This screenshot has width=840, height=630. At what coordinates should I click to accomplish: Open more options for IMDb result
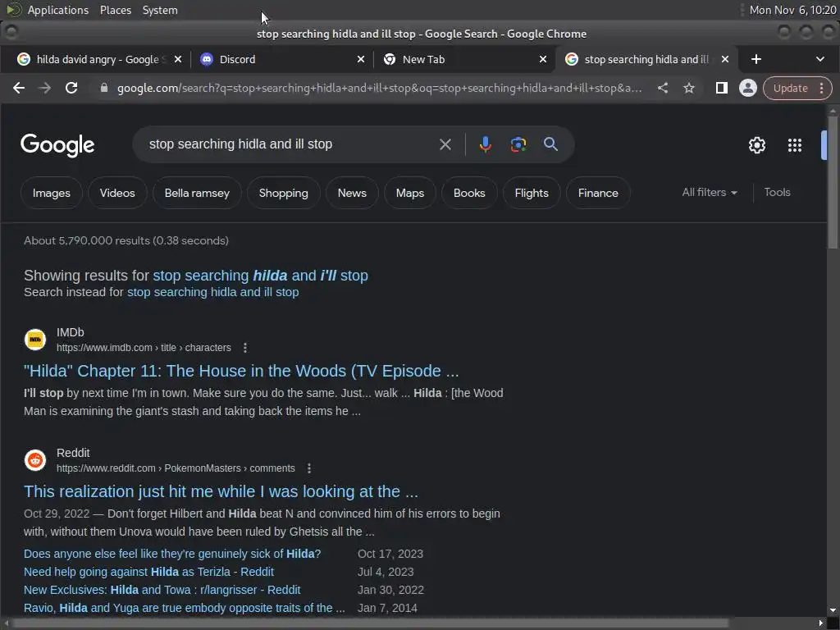point(244,348)
